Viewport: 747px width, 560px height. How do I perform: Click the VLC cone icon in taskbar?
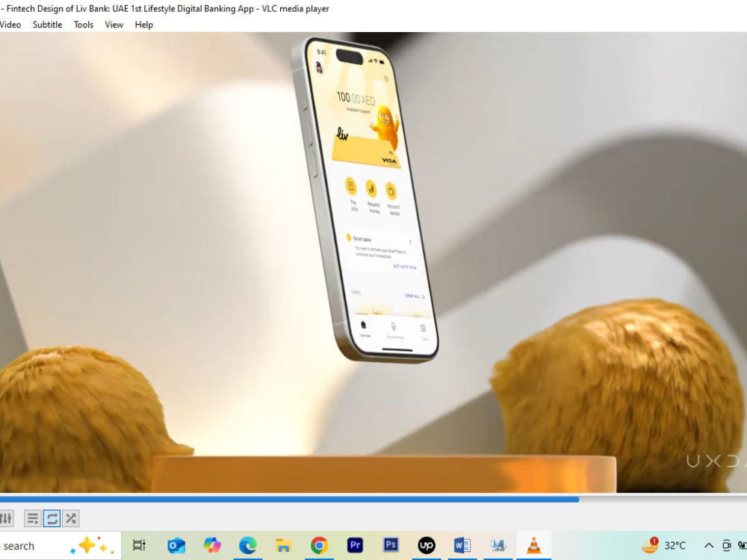534,545
